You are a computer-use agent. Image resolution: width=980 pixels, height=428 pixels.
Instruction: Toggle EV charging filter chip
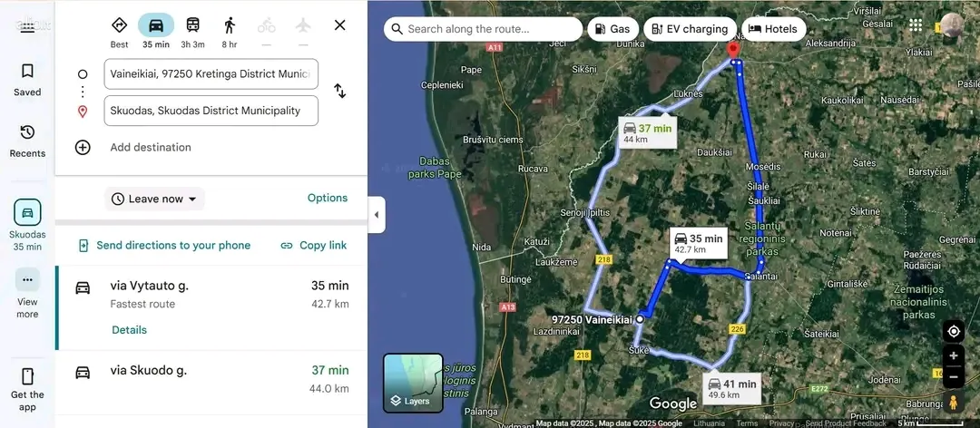pos(690,29)
